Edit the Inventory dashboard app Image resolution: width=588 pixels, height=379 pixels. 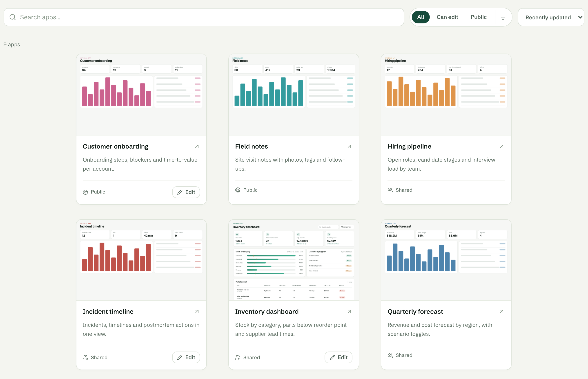pyautogui.click(x=338, y=357)
